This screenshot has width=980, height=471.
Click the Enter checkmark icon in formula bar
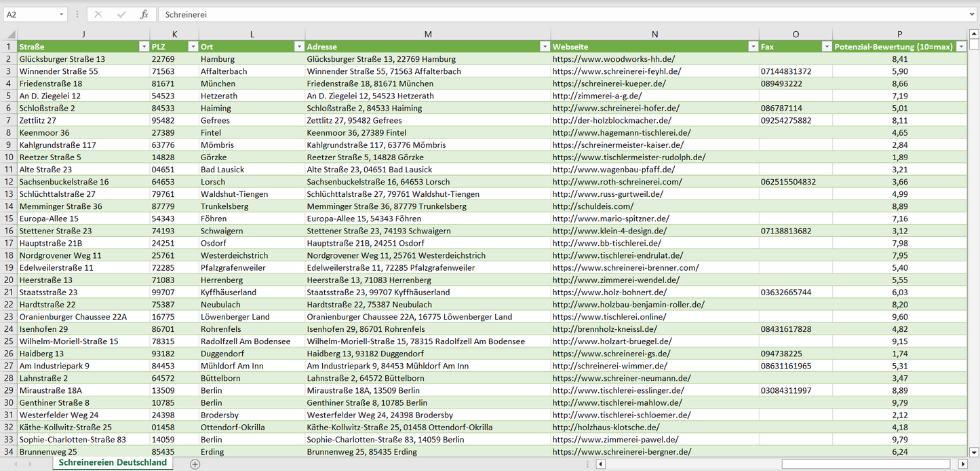tap(121, 14)
